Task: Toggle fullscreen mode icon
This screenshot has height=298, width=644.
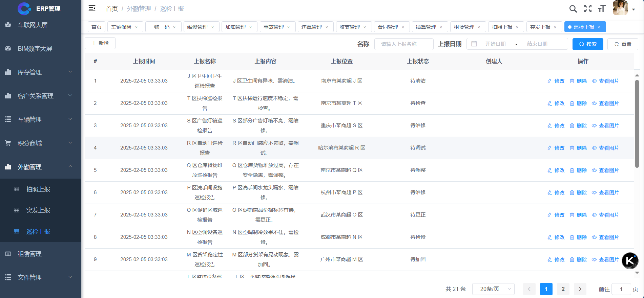Action: (x=588, y=9)
